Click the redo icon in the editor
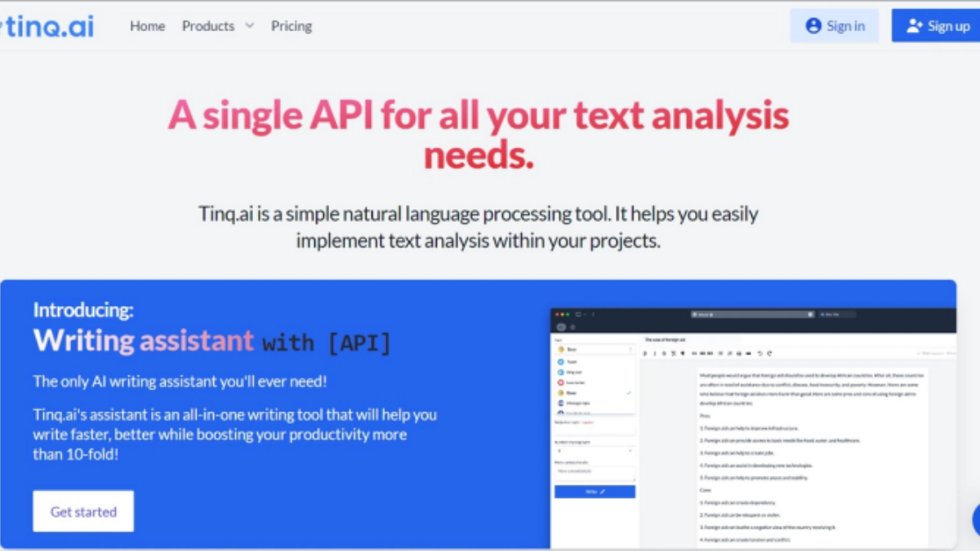Screen dimensions: 980x551 [x=769, y=353]
